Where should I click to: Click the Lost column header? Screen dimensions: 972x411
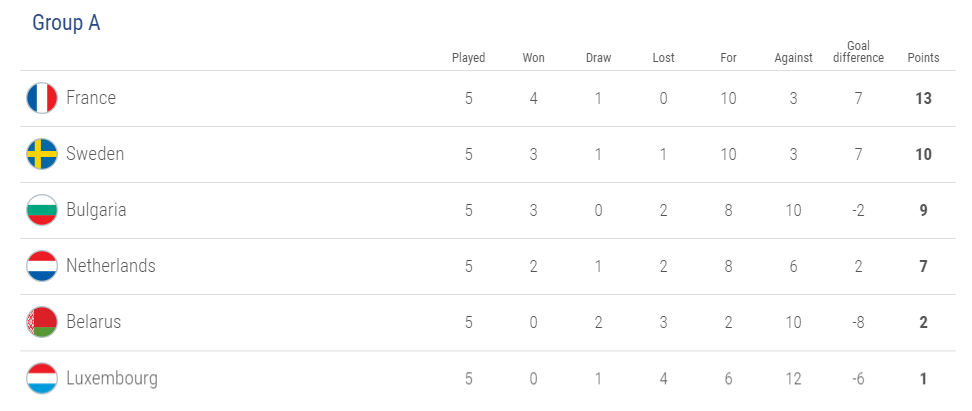pyautogui.click(x=663, y=58)
